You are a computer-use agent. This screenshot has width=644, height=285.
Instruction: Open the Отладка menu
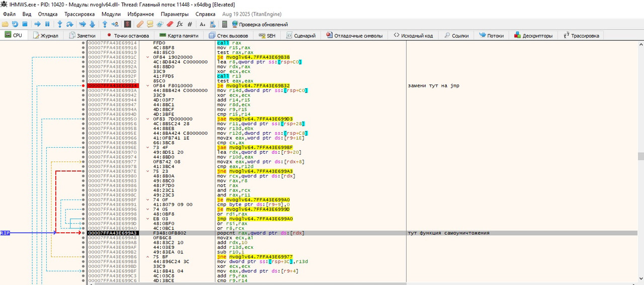pos(48,14)
